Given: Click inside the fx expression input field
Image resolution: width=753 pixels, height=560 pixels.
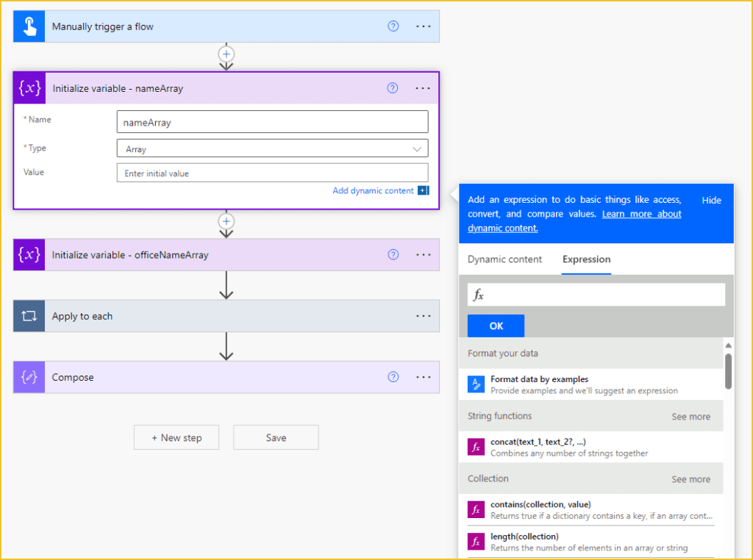Looking at the screenshot, I should coord(596,294).
